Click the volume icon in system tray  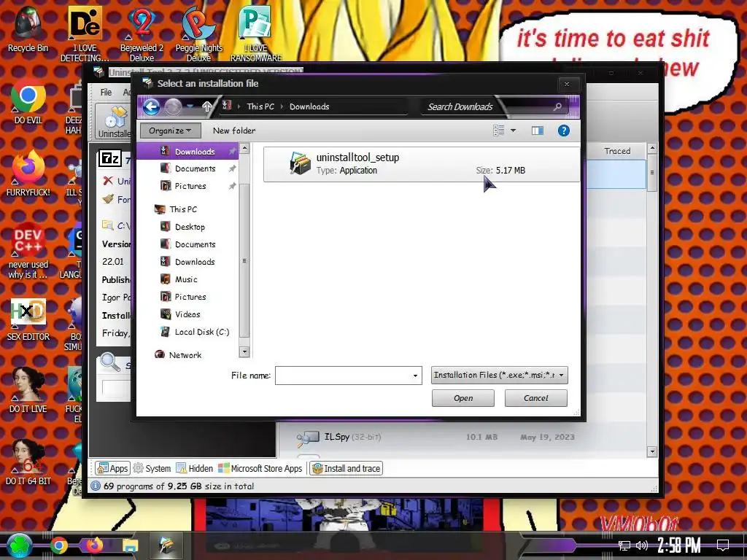tap(642, 545)
